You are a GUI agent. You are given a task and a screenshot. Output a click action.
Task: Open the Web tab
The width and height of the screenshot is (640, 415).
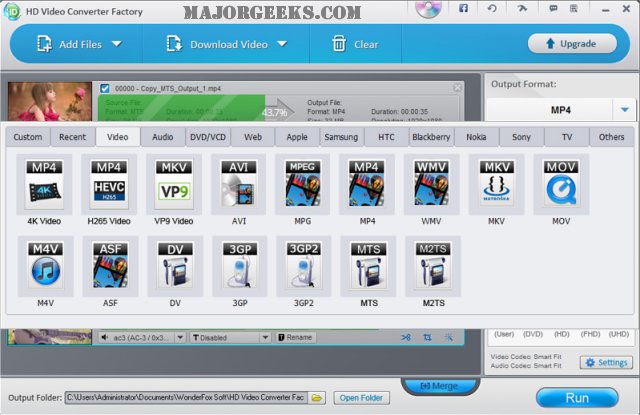pyautogui.click(x=253, y=137)
